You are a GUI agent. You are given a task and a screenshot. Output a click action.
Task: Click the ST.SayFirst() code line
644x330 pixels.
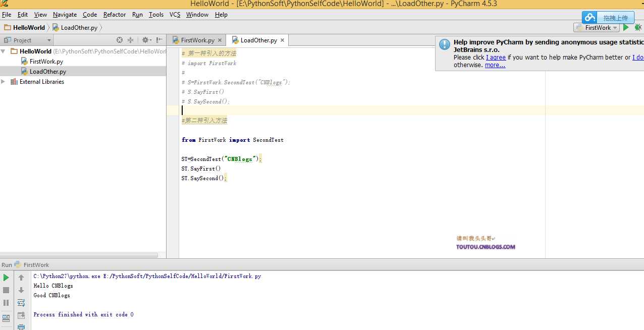tap(201, 169)
